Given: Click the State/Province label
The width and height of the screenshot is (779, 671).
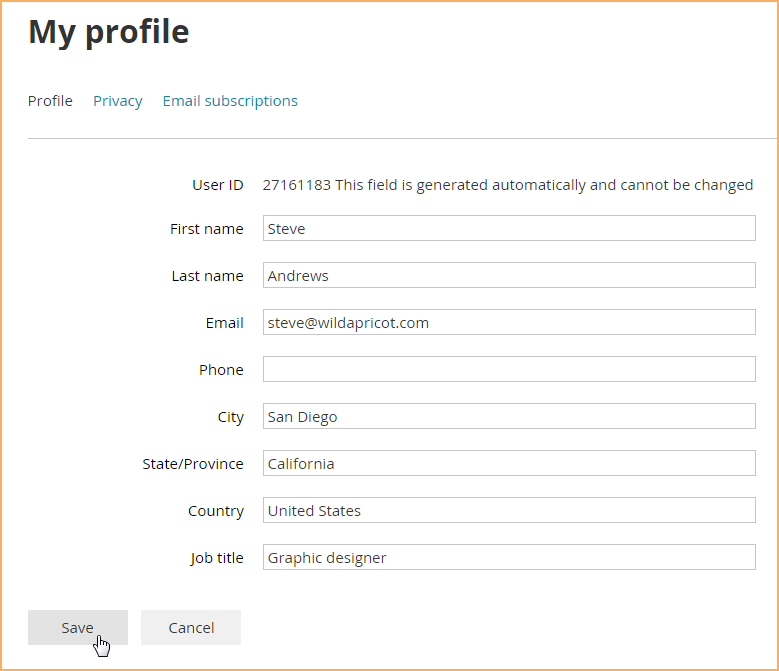Looking at the screenshot, I should pyautogui.click(x=193, y=464).
